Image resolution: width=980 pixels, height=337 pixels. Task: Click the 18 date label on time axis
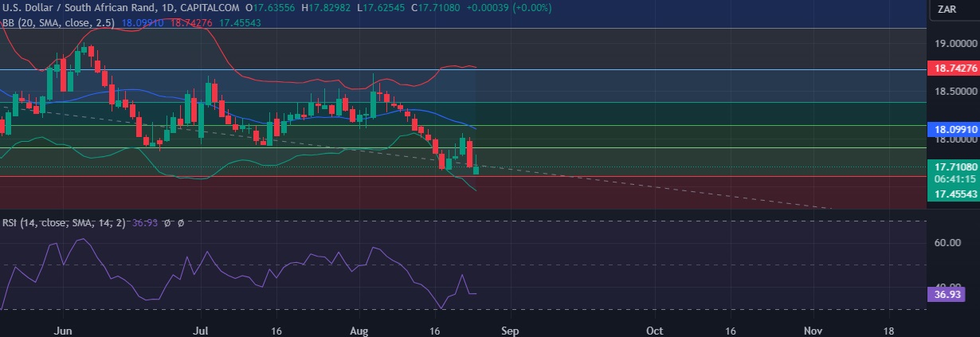[x=888, y=329]
